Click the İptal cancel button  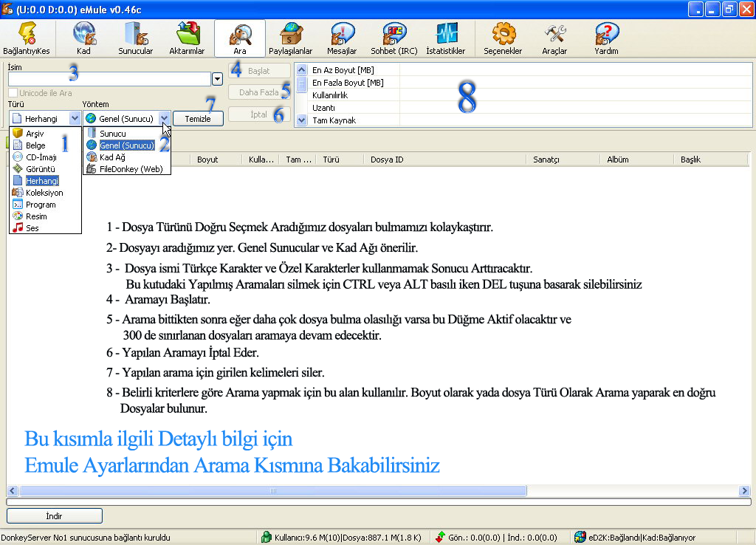click(x=259, y=114)
